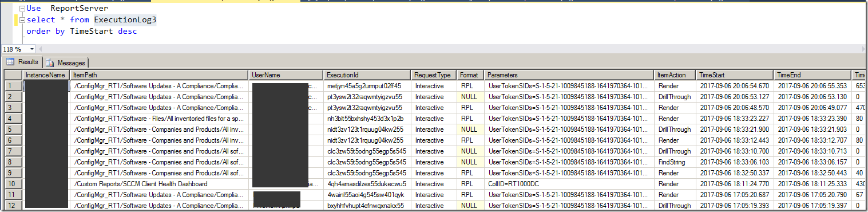Click TimeStart cell 2017-09-06 20:06:54.670
Viewport: 868px width, 212px height.
coord(735,86)
